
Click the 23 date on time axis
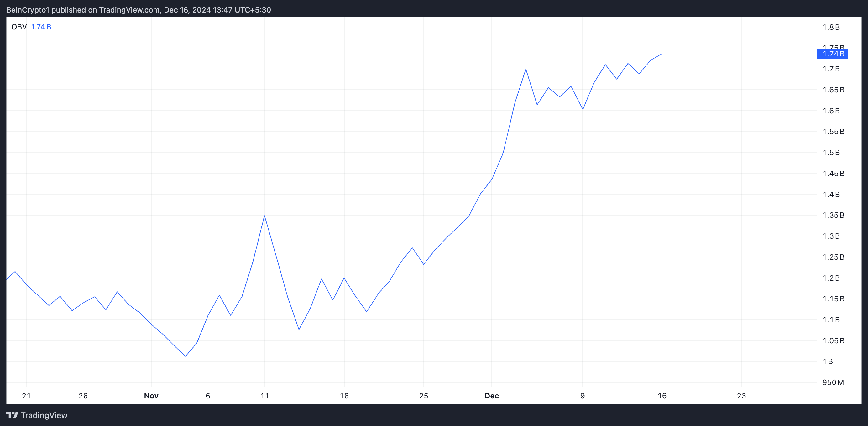pos(741,396)
